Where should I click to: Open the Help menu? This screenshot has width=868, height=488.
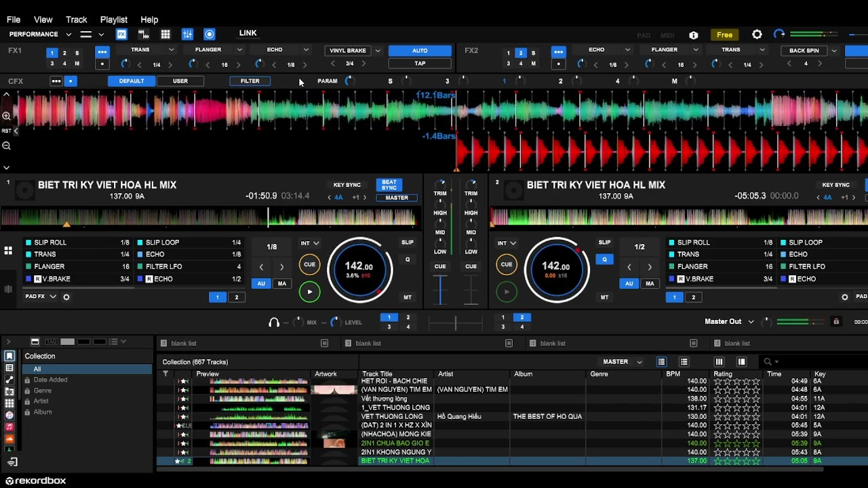tap(149, 20)
